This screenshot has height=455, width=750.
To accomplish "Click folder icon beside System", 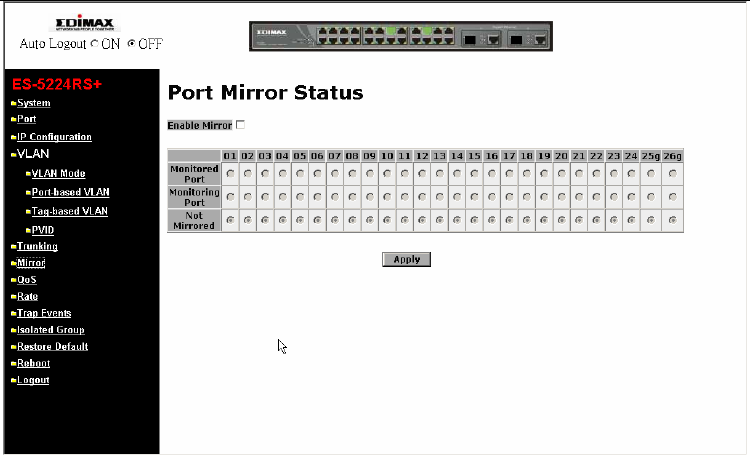I will coord(13,103).
